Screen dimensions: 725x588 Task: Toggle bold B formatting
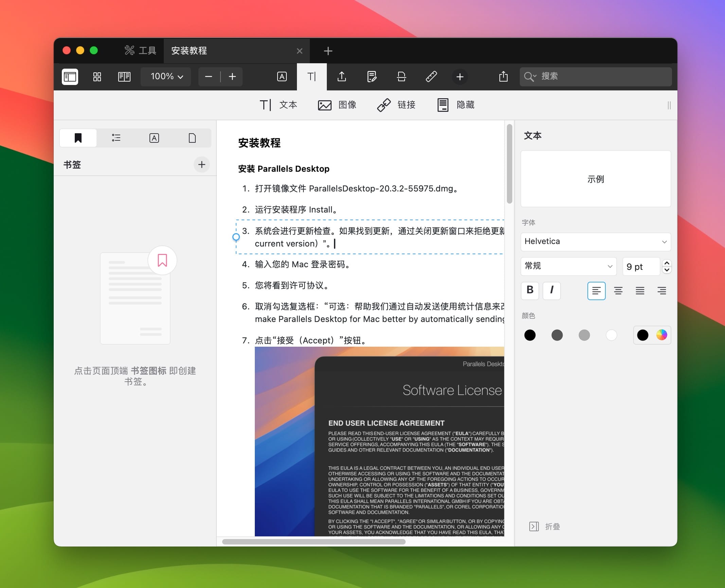530,291
